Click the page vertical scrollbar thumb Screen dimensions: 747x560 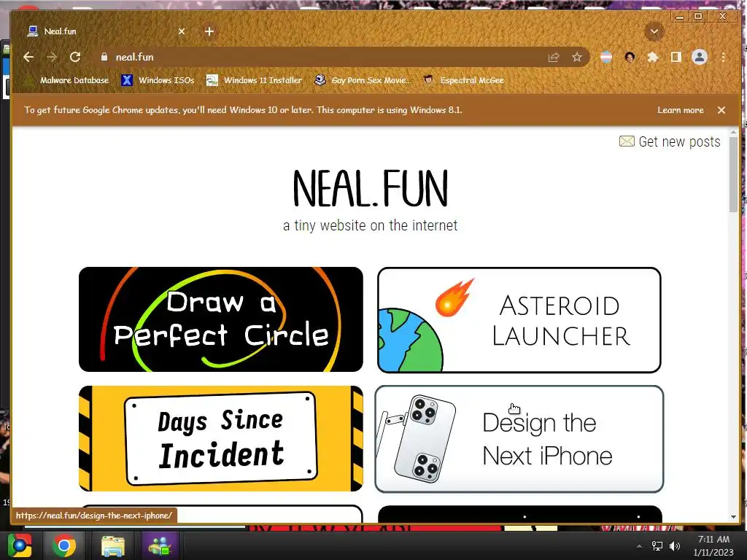tap(733, 176)
